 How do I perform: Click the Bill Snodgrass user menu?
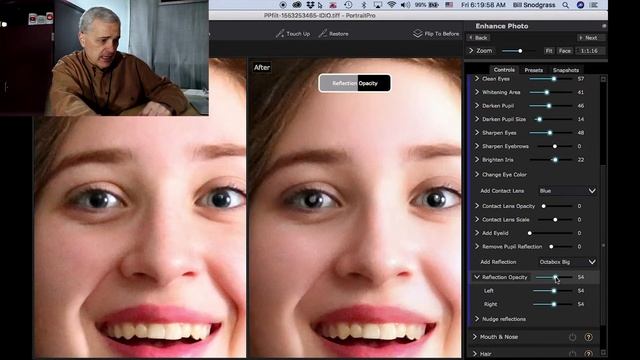[x=534, y=5]
